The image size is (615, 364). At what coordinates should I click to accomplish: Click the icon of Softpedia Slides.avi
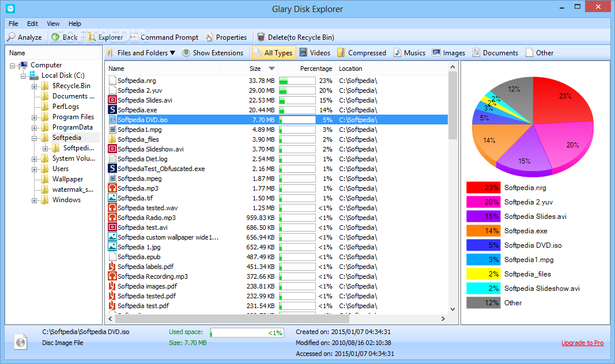pos(112,100)
